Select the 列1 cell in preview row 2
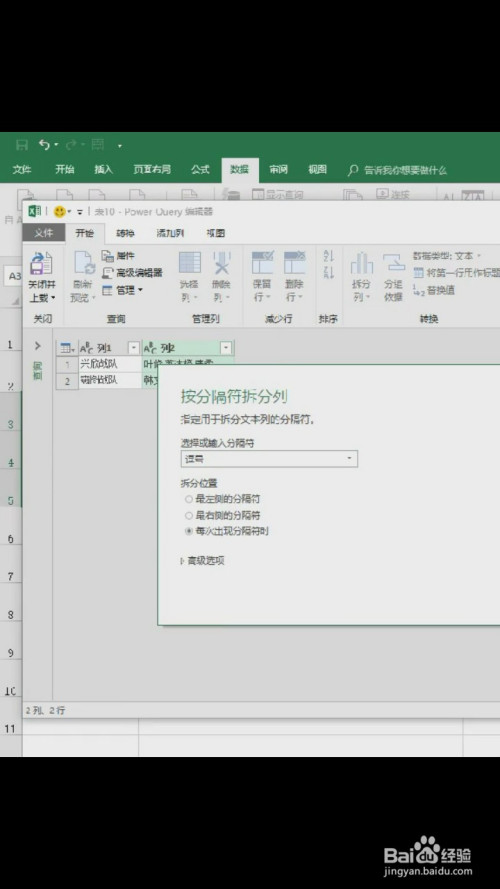Viewport: 500px width, 889px height. 109,380
